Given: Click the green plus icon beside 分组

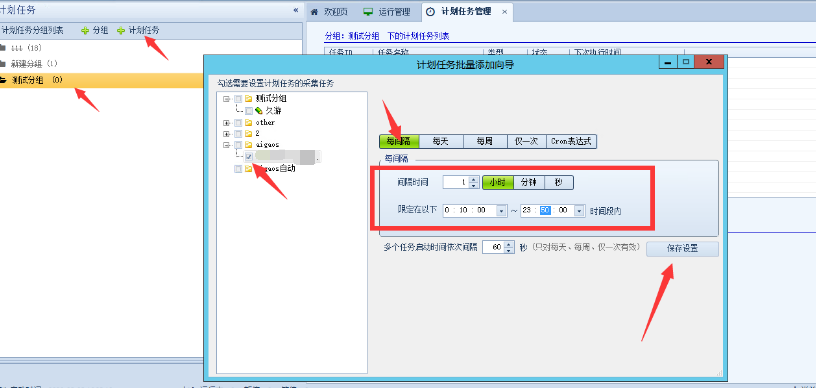Looking at the screenshot, I should tap(85, 31).
